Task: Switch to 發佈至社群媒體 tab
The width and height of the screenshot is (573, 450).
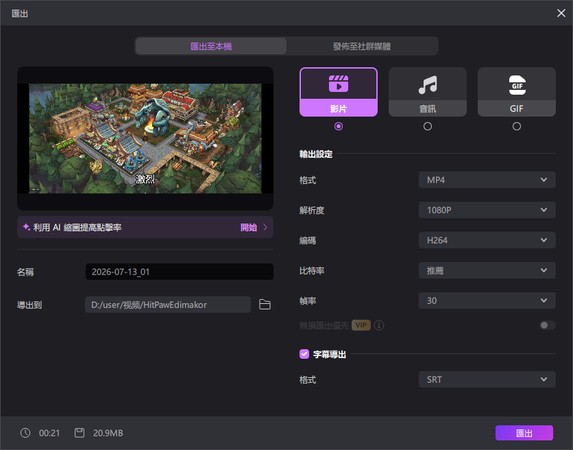Action: coord(362,46)
